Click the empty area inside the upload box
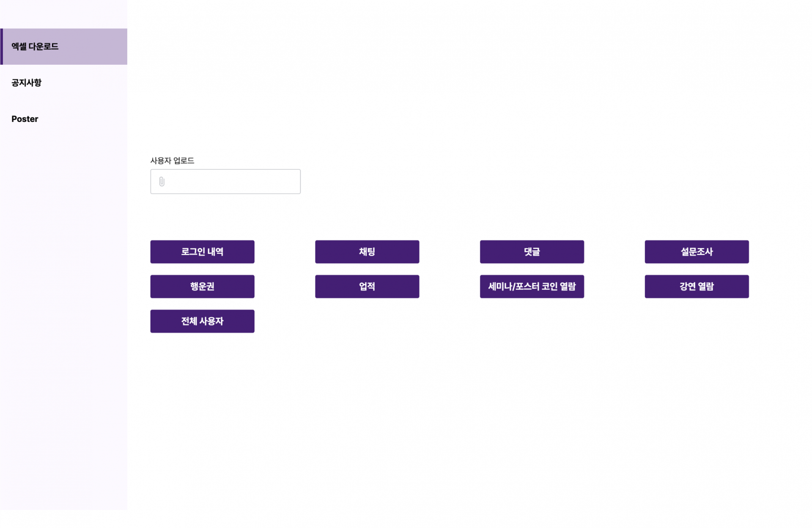The height and width of the screenshot is (528, 812). point(237,181)
